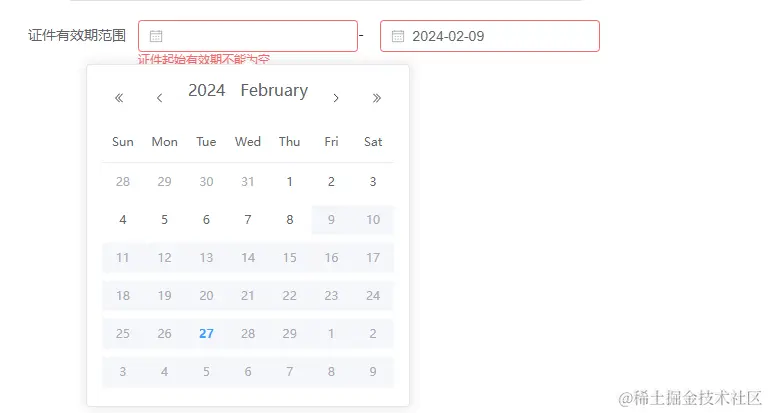Open the 2024 year selector in the header

coord(207,91)
